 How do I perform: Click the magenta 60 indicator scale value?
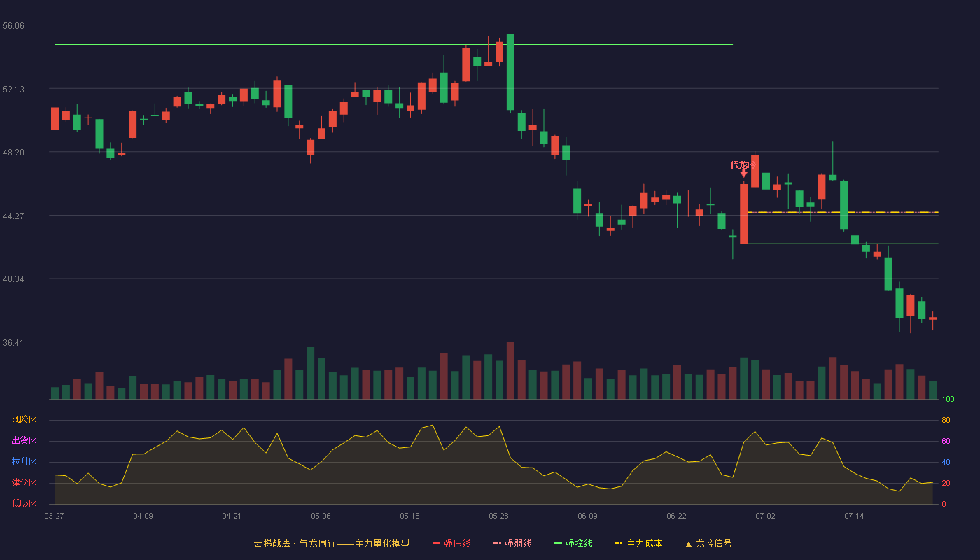point(946,442)
